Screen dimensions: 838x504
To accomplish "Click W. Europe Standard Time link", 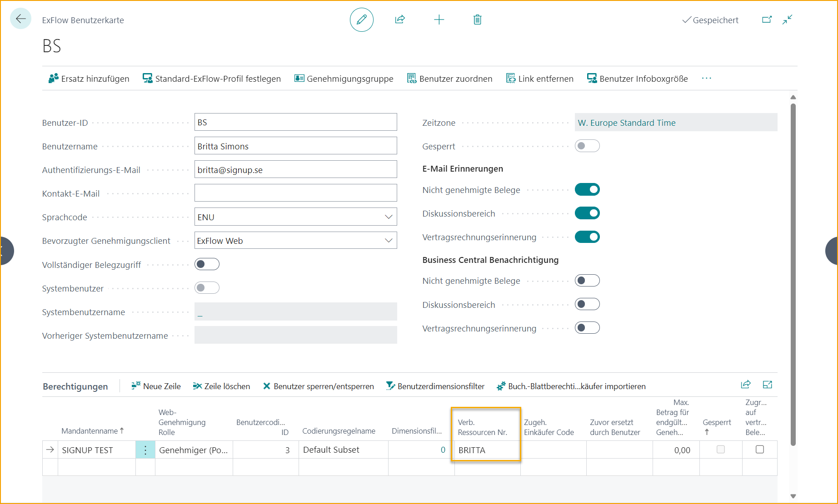I will (x=627, y=123).
